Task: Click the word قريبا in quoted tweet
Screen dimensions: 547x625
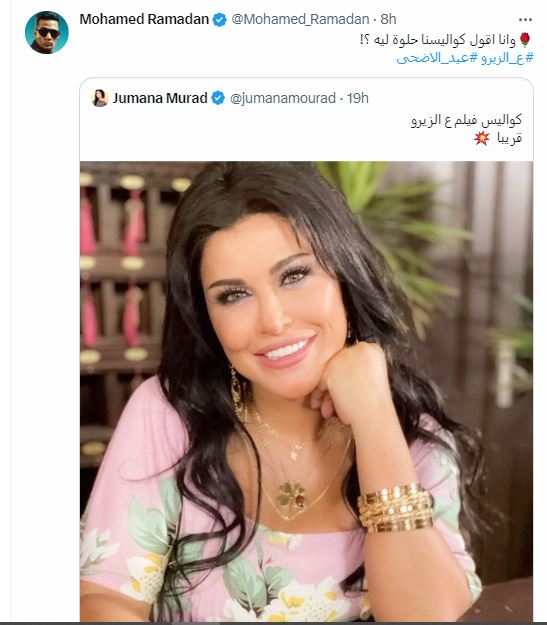Action: (x=509, y=138)
